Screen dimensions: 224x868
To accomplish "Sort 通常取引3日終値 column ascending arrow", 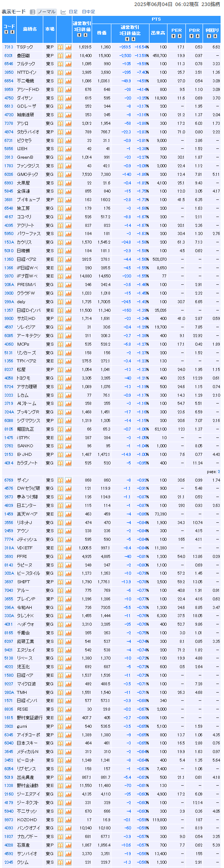I will [x=79, y=35].
